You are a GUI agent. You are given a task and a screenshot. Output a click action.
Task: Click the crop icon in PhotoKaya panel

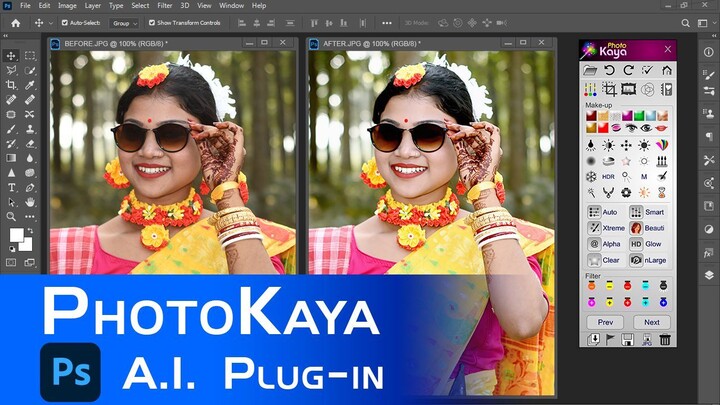point(609,89)
